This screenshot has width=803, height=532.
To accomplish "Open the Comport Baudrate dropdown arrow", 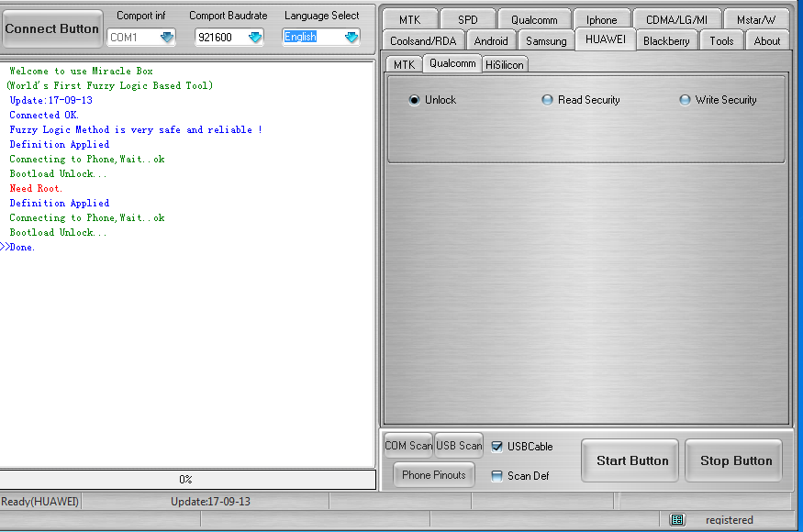I will pos(254,38).
